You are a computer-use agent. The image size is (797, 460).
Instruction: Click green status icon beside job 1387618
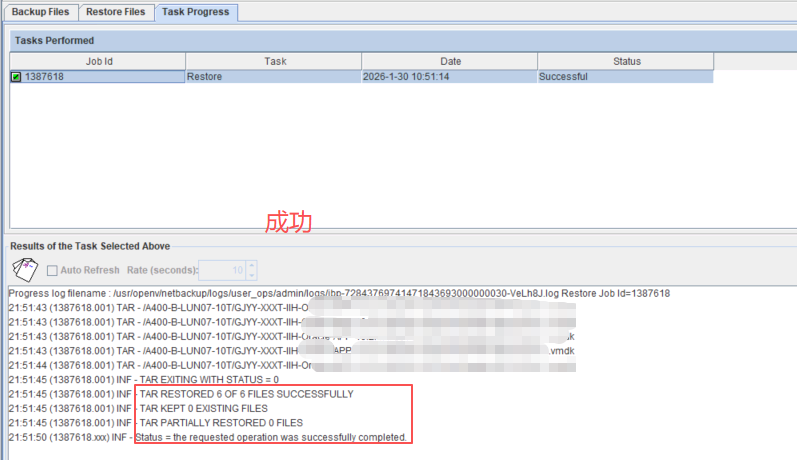click(x=16, y=77)
